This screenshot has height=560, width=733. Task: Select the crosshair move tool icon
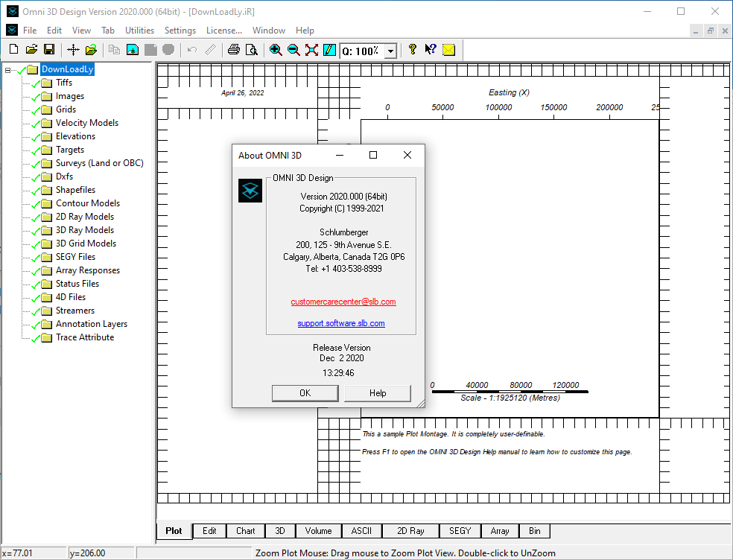point(74,50)
